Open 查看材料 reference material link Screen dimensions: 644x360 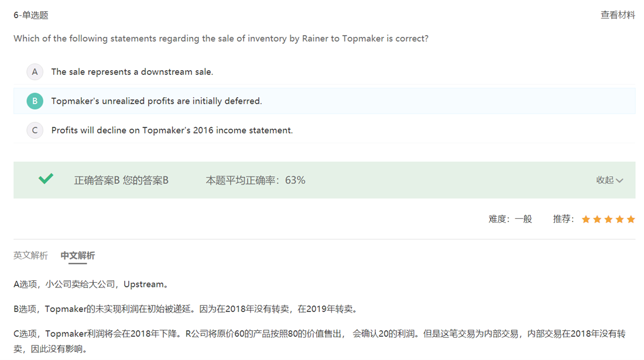(618, 15)
